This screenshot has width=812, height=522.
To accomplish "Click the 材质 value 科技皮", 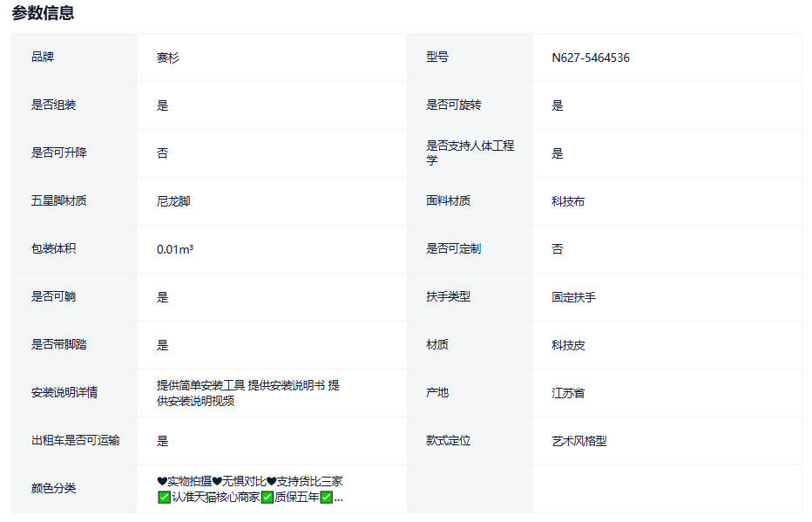I will [568, 345].
